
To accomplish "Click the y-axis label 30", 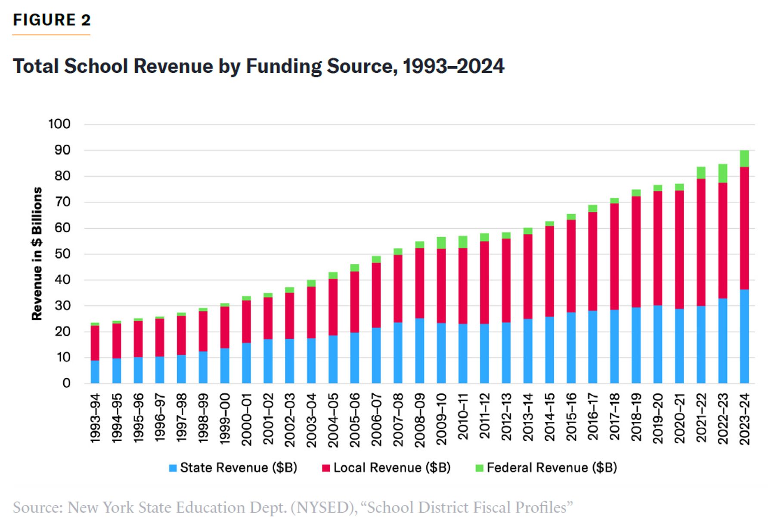I will (62, 306).
